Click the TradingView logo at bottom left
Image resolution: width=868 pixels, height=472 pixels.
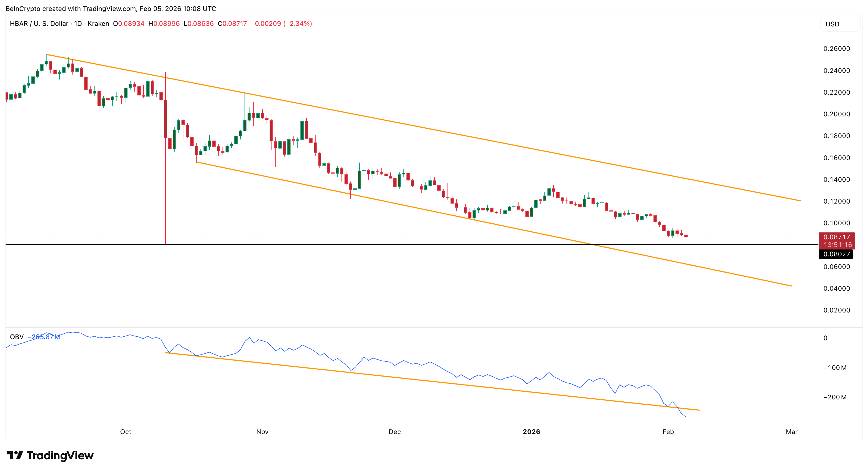51,455
